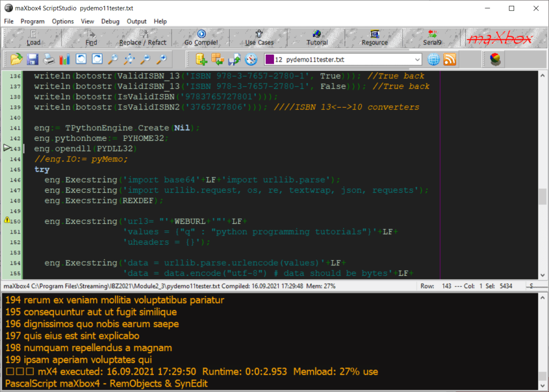
Task: Click the Tutorial button
Action: click(x=317, y=39)
